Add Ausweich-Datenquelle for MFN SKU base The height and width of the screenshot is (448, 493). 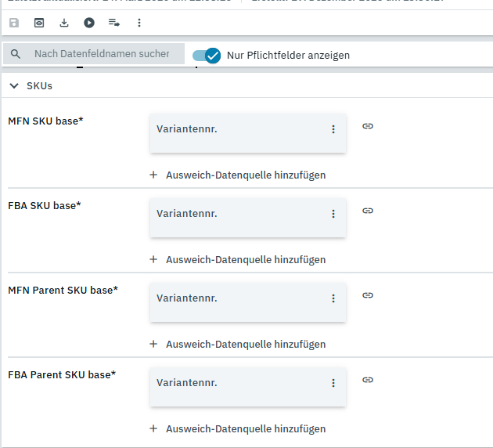(237, 175)
